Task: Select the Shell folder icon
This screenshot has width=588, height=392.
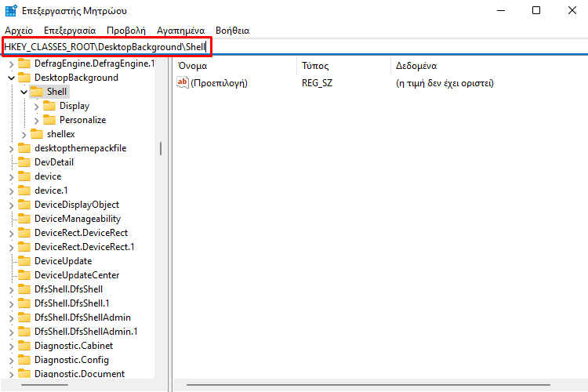Action: pos(37,92)
